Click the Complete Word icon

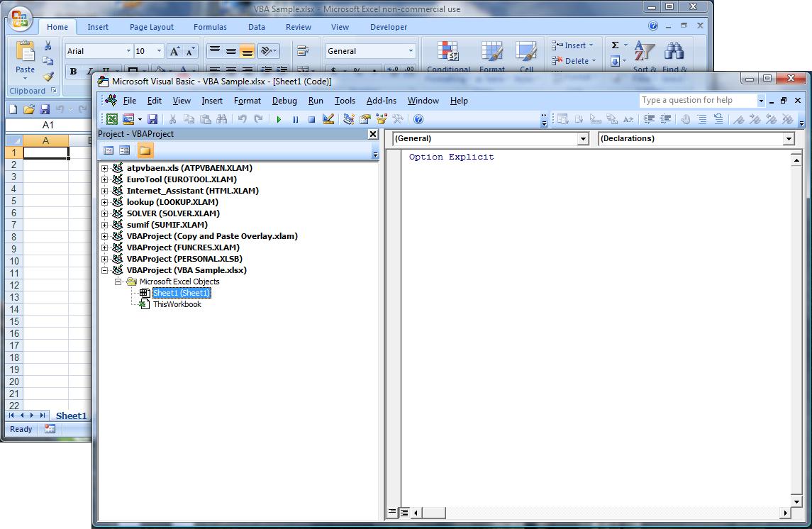click(x=628, y=120)
